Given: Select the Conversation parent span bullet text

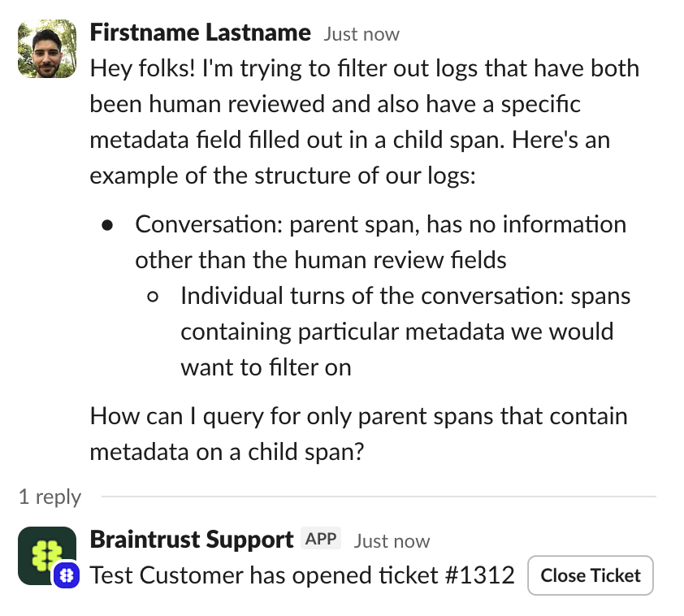Looking at the screenshot, I should [381, 242].
